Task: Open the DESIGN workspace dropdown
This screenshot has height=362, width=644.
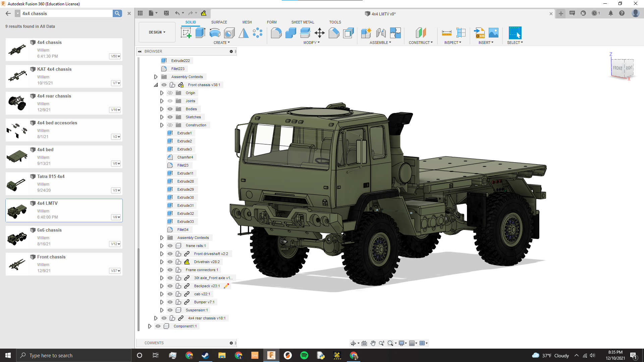Action: coord(157,32)
